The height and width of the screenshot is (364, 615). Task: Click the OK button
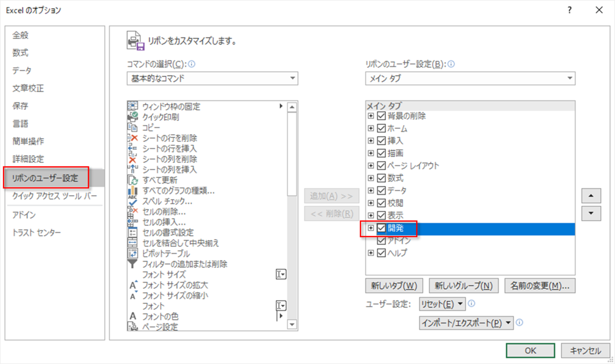pyautogui.click(x=530, y=351)
